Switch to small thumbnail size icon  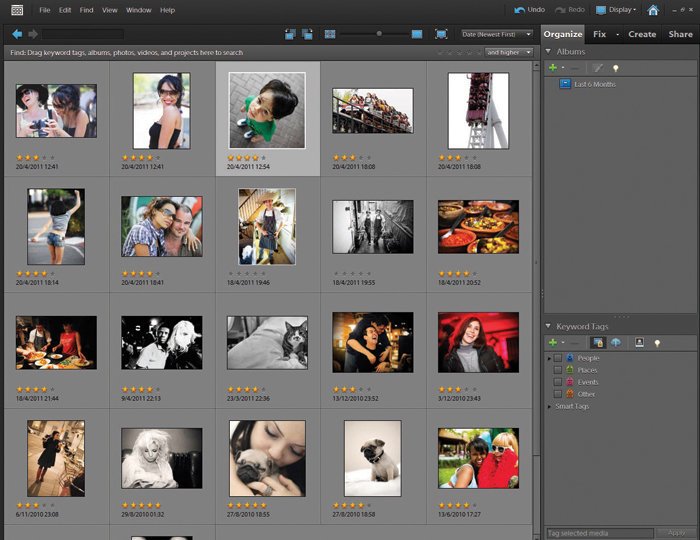(330, 34)
